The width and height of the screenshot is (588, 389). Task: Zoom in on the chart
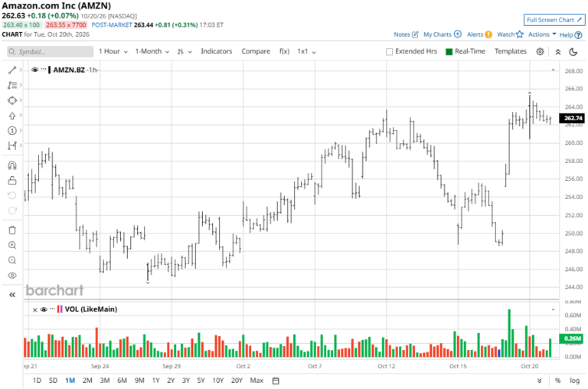point(12,245)
